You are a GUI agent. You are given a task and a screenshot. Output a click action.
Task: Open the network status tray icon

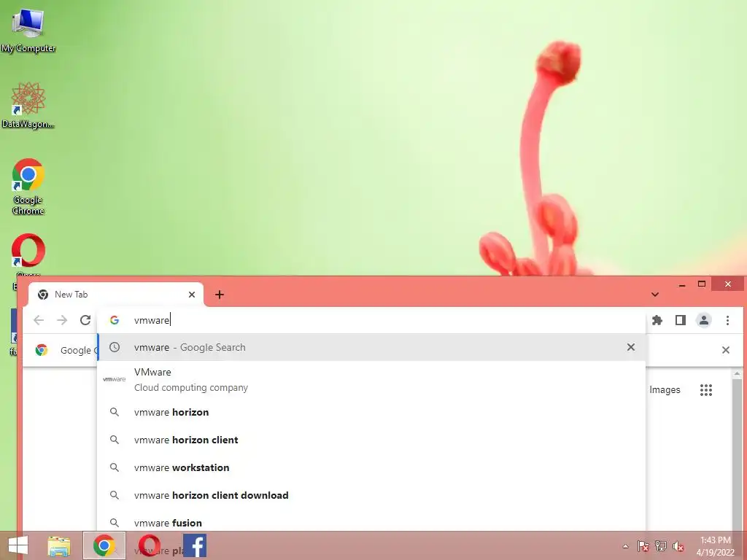click(x=661, y=546)
